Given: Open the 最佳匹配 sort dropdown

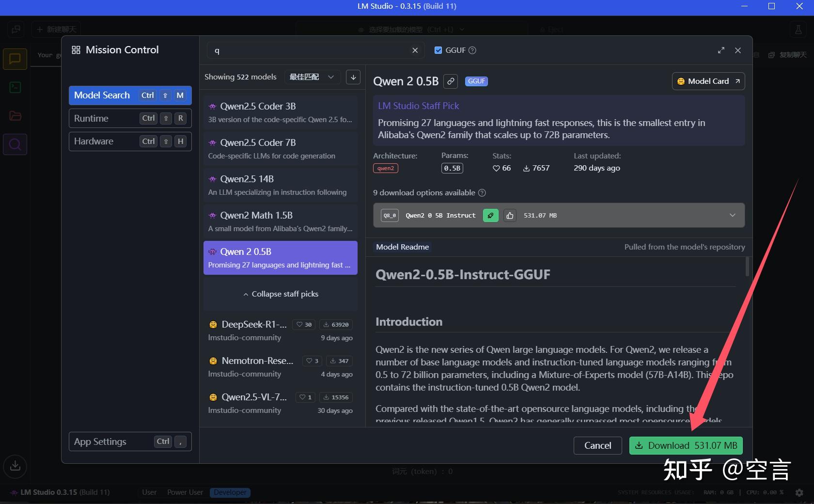Looking at the screenshot, I should pos(312,77).
